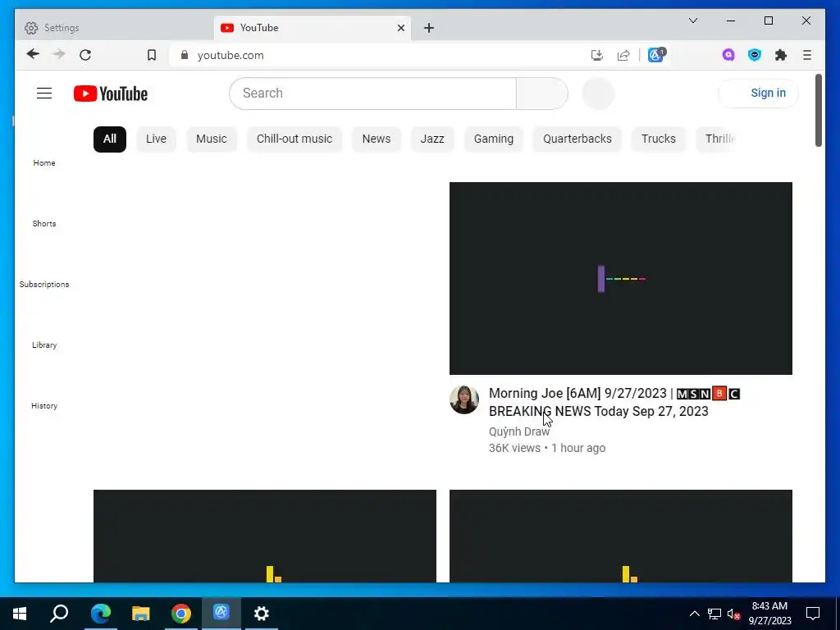Screen dimensions: 840x630
Task: Open the bottom-right video thumbnail
Action: 620,536
